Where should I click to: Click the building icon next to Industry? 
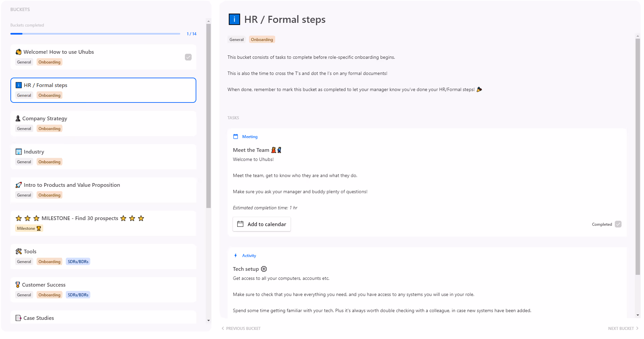pyautogui.click(x=19, y=152)
